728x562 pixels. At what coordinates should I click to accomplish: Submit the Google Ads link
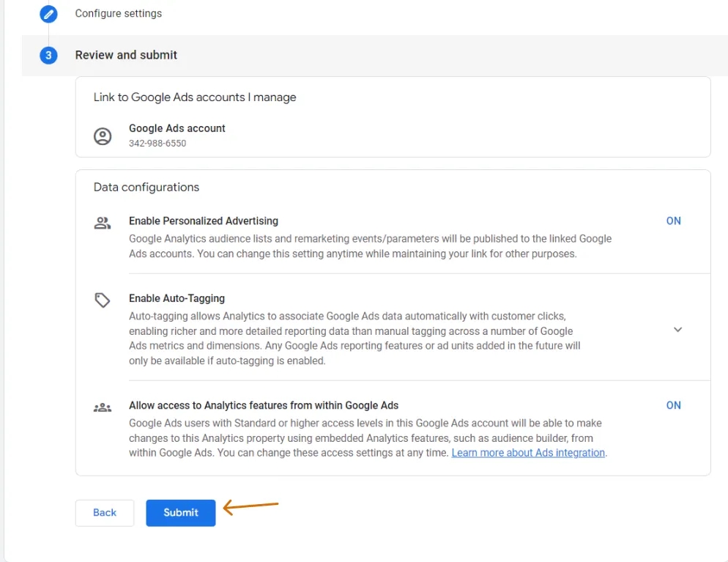181,513
